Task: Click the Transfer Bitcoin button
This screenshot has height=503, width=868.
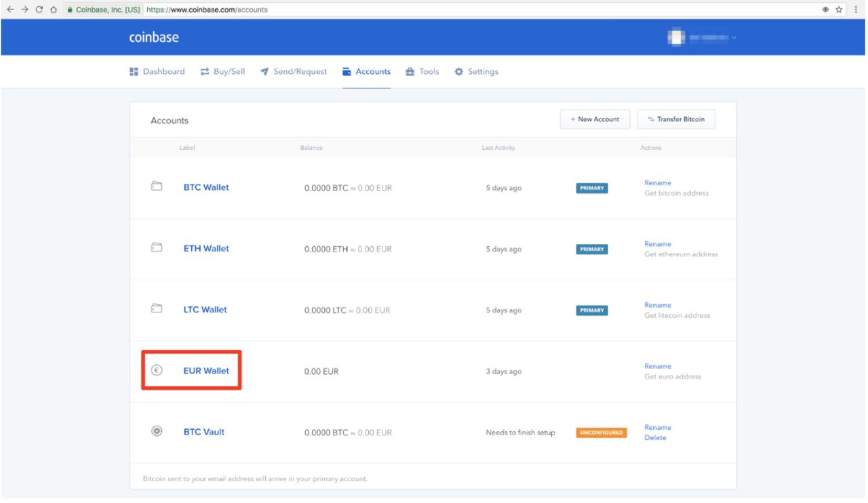Action: (676, 119)
